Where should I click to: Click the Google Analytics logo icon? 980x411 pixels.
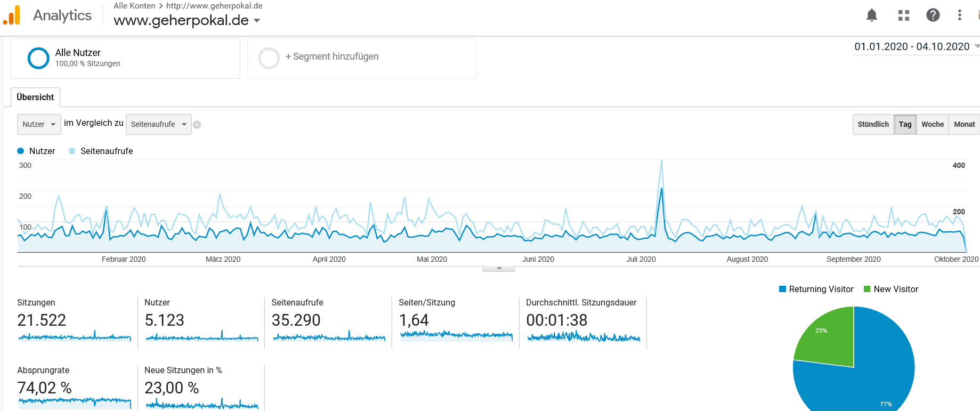click(x=12, y=15)
